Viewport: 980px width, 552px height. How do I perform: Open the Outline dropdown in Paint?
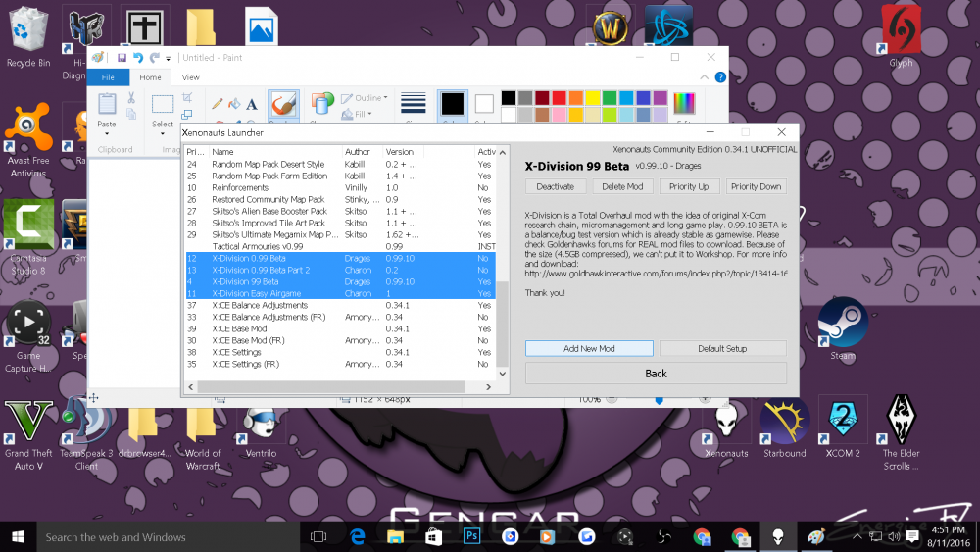[x=365, y=98]
